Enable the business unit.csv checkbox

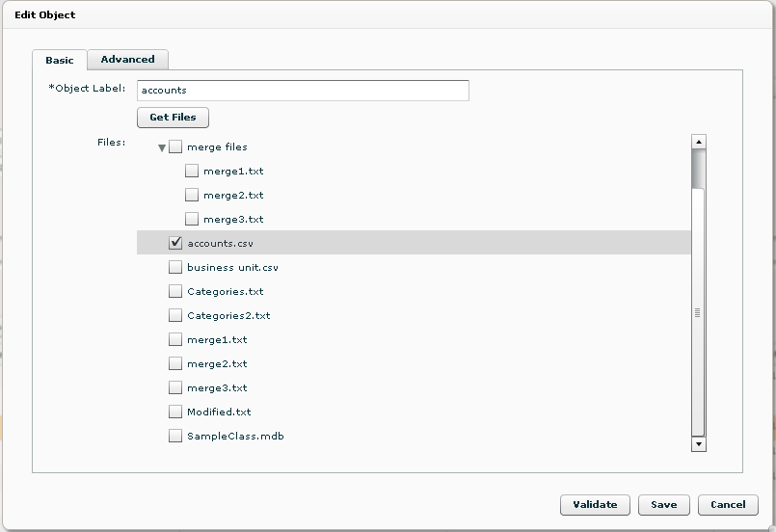(x=175, y=267)
